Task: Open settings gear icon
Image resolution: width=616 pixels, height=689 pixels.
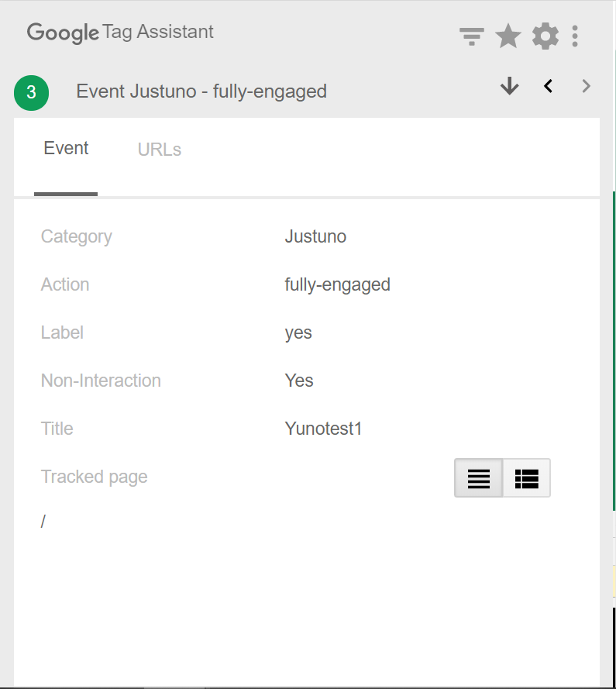Action: click(x=545, y=36)
